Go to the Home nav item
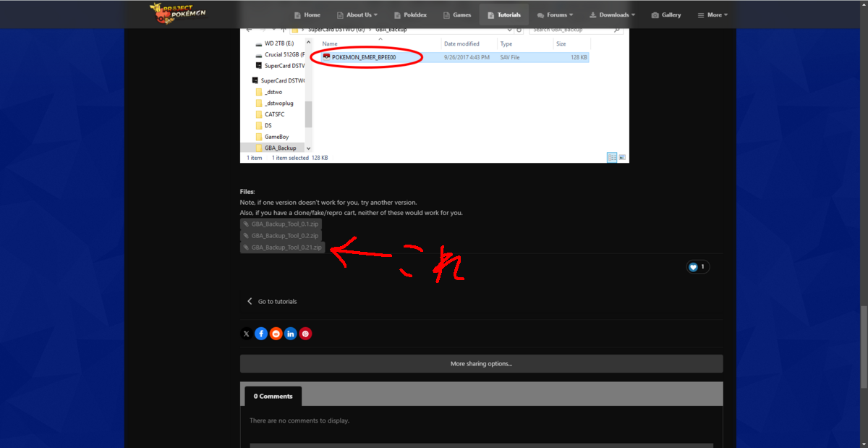The image size is (868, 448). 307,14
